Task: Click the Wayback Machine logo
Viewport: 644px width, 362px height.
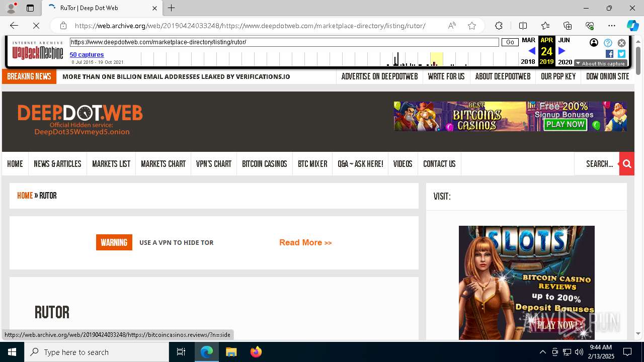Action: [x=38, y=50]
